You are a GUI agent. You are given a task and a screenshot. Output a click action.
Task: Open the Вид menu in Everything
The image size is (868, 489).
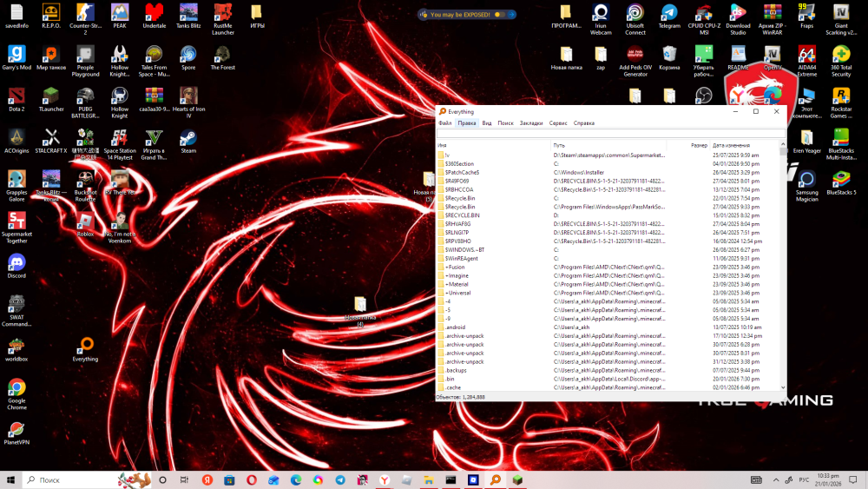(x=487, y=123)
